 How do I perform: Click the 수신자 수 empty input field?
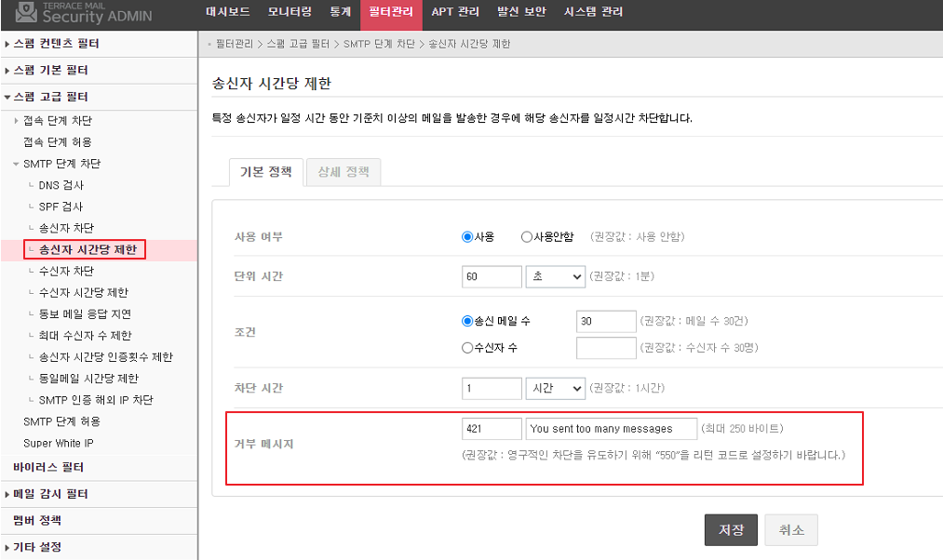606,348
